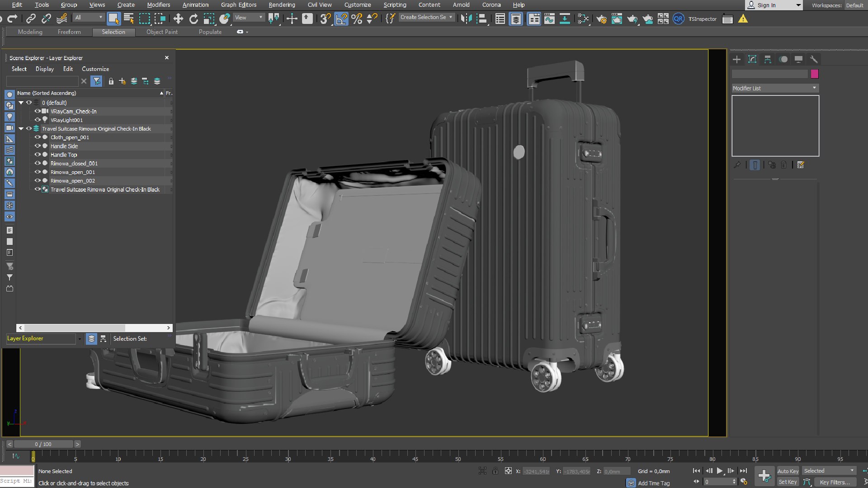Open the Hierarchy command panel tab
Viewport: 868px width, 488px height.
tap(768, 59)
